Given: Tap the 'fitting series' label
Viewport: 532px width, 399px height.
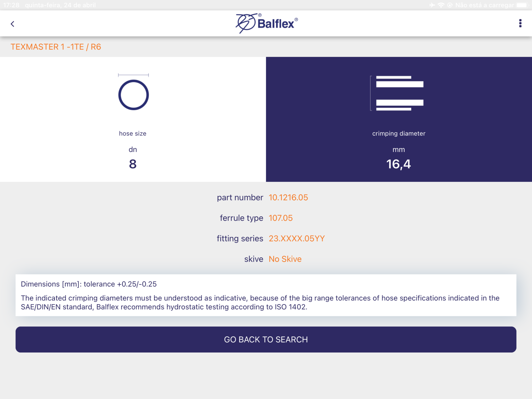Looking at the screenshot, I should click(x=240, y=238).
